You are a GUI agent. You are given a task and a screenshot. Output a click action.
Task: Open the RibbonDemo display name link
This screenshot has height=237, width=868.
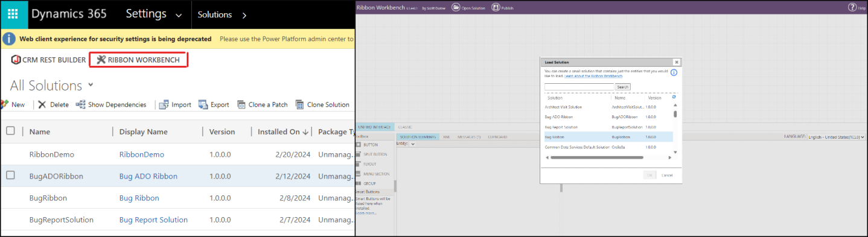[142, 154]
